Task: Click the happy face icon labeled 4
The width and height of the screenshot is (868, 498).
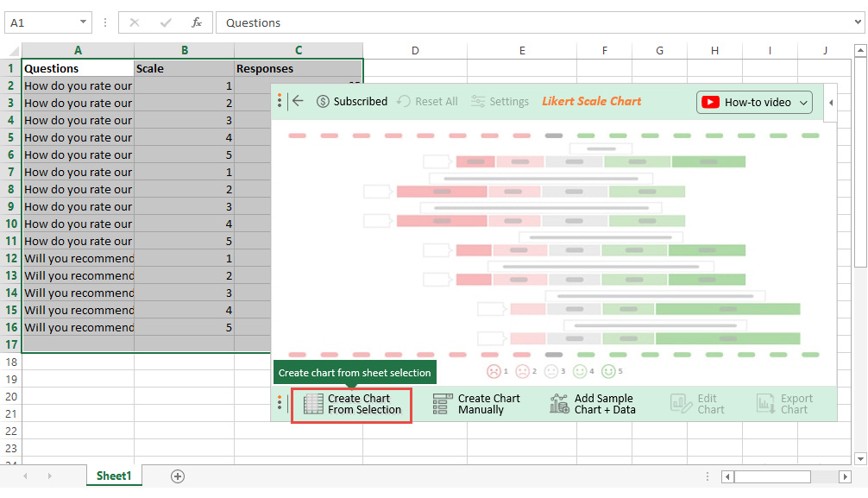Action: point(580,371)
